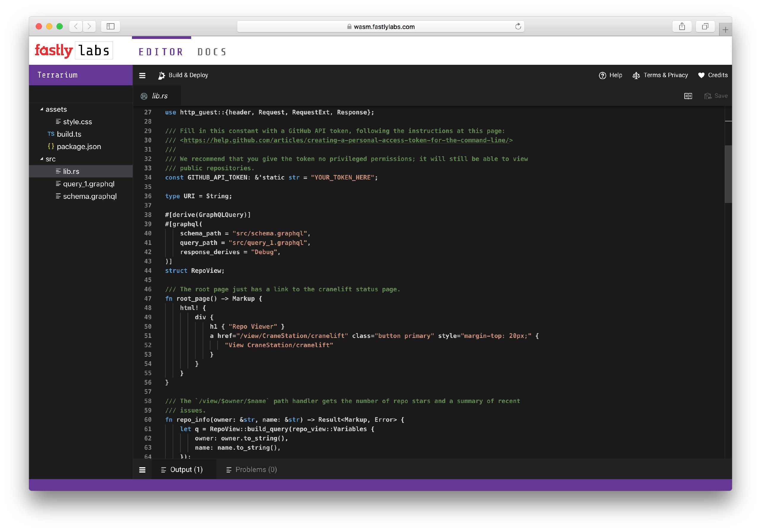Click line number 34 in the gutter
Screen dimensions: 761x532
pyautogui.click(x=148, y=177)
